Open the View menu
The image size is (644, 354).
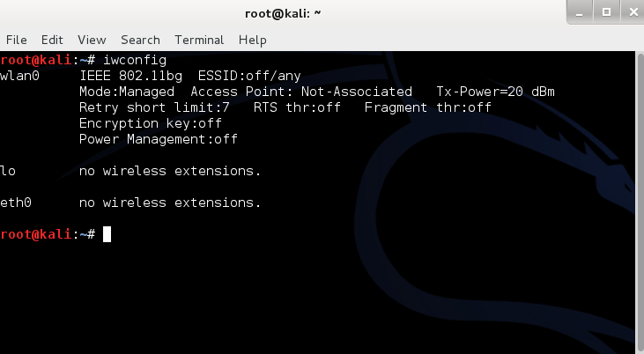point(92,40)
